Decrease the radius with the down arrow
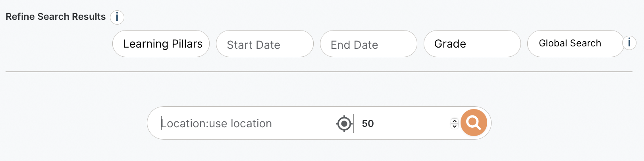The width and height of the screenshot is (644, 161). (x=455, y=126)
